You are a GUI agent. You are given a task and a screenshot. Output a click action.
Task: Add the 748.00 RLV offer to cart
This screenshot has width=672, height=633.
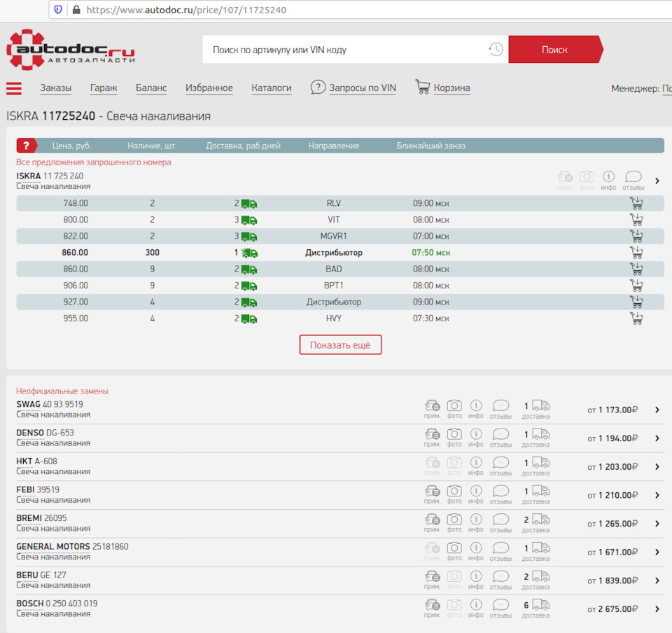pos(636,203)
